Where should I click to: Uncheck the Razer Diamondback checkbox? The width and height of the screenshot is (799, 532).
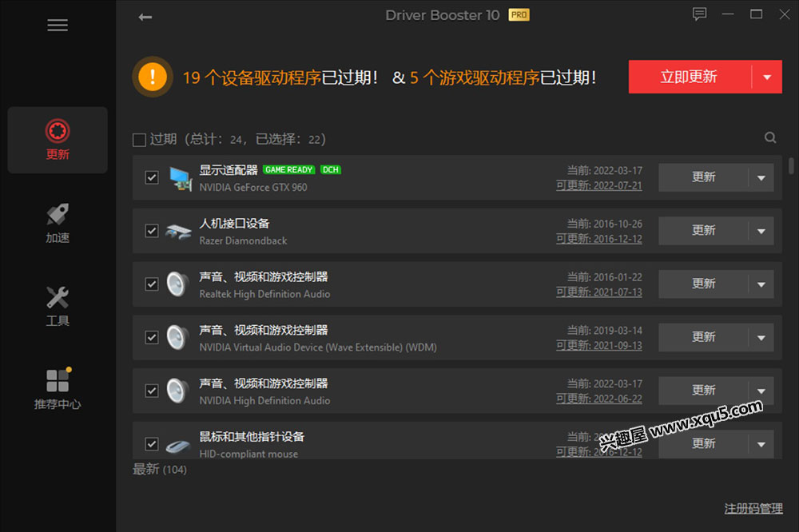pos(151,230)
